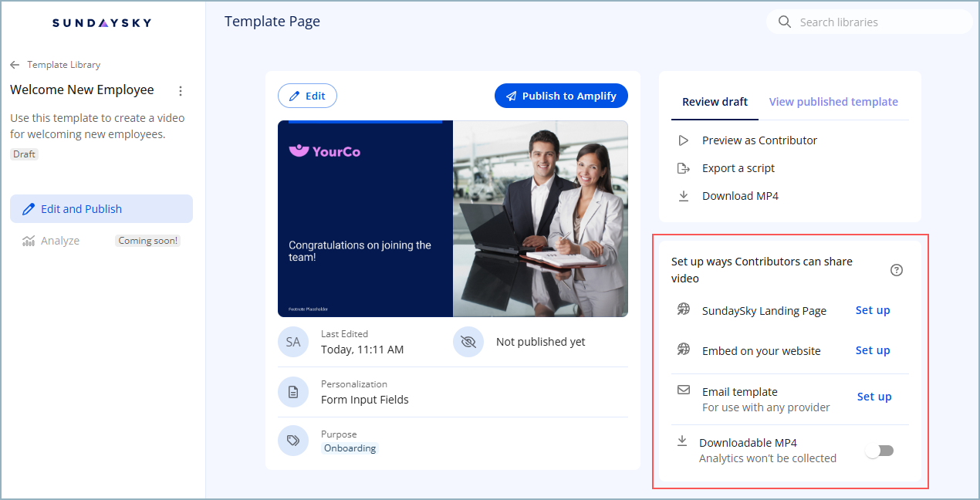Click the three-dot menu beside Welcome New Employee
Viewport: 980px width, 500px height.
coord(181,91)
